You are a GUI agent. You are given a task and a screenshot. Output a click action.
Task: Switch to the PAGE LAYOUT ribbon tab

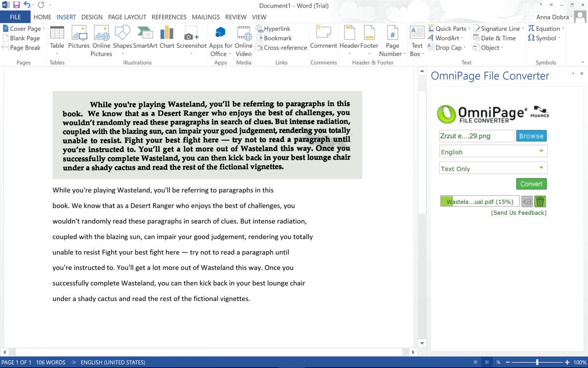coord(127,17)
